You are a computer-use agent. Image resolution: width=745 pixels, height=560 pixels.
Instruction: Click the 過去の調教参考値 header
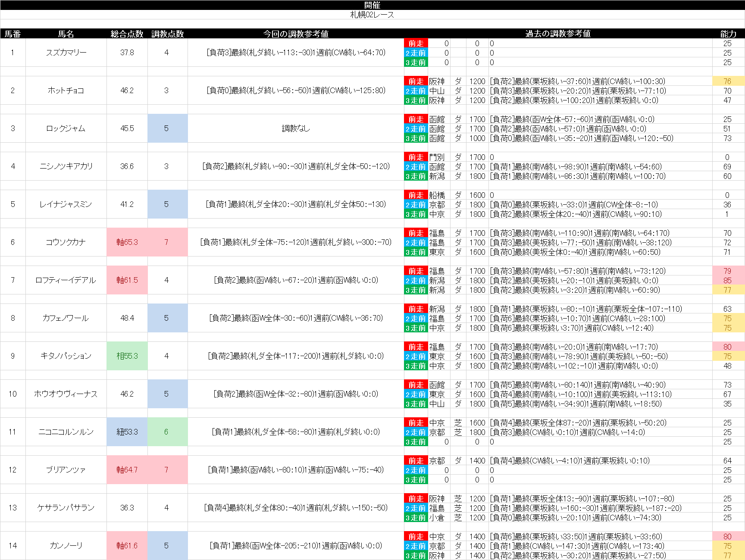click(557, 34)
